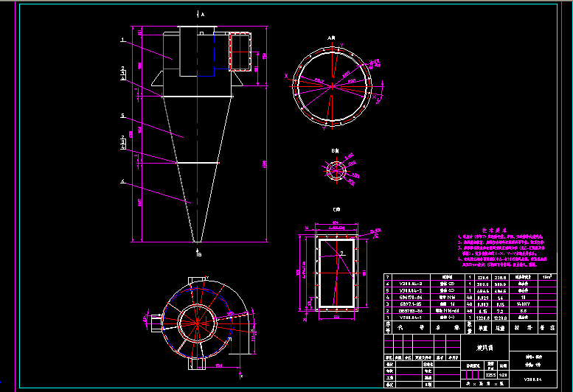Image resolution: width=573 pixels, height=392 pixels.
Task: Click part balloon 7 inside the rectangular flange view
Action: (341, 253)
